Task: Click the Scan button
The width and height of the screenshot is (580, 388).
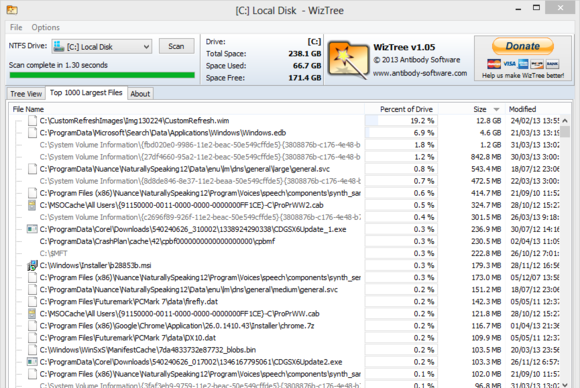Action: (176, 46)
